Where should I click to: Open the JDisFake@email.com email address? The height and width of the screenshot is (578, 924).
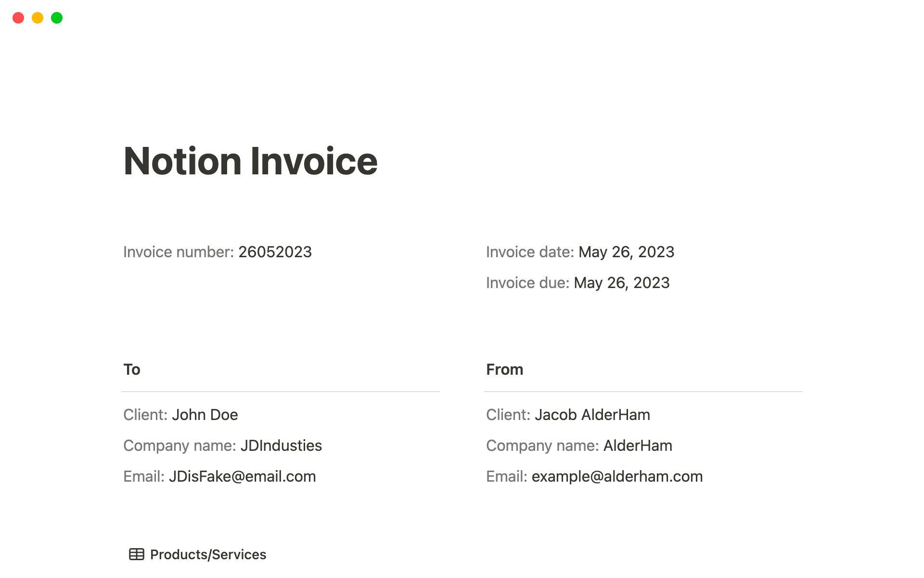[242, 476]
